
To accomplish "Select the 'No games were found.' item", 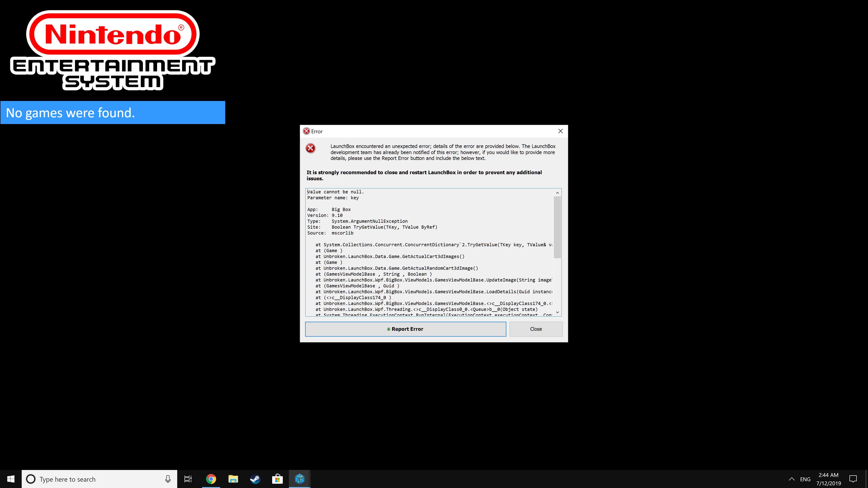I will click(x=113, y=113).
